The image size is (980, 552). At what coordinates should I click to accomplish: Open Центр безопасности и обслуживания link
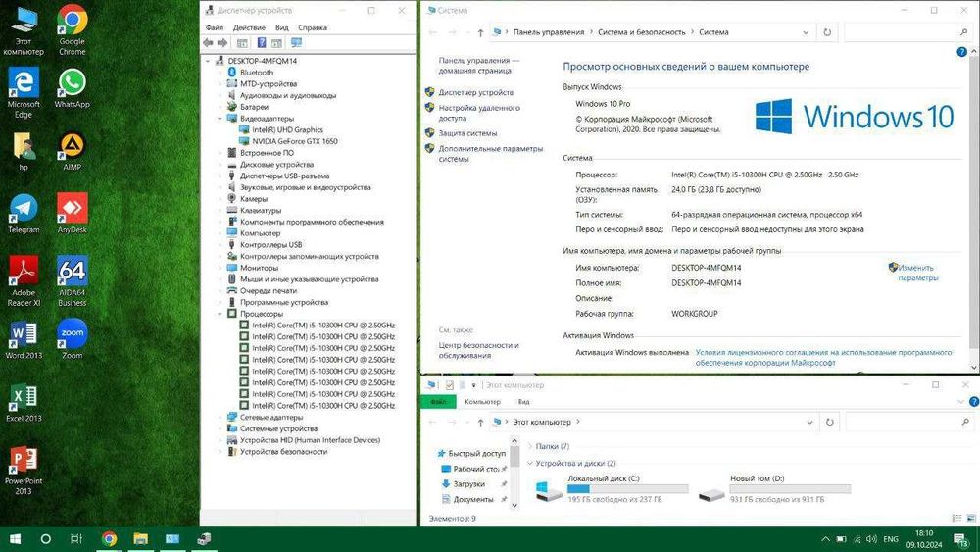478,350
